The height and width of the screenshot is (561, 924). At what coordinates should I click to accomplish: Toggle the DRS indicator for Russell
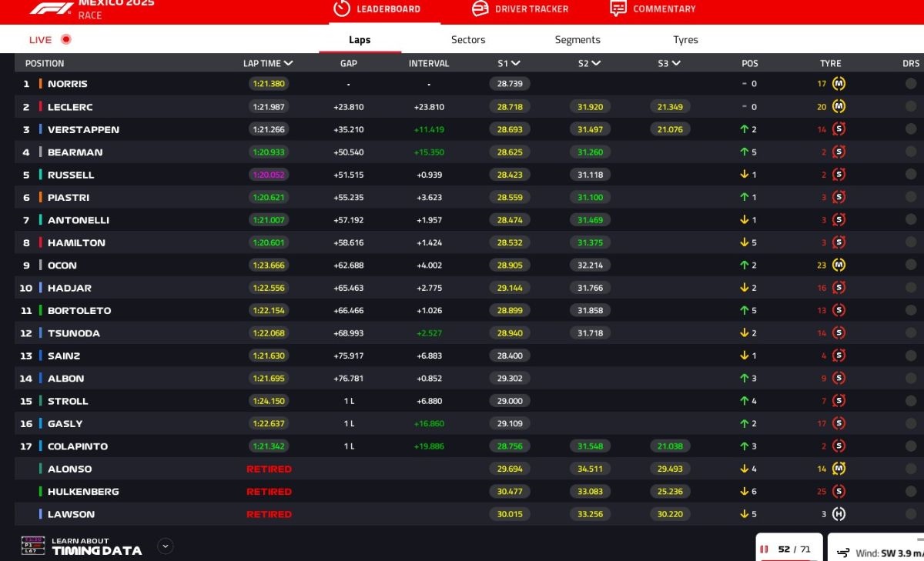click(911, 175)
